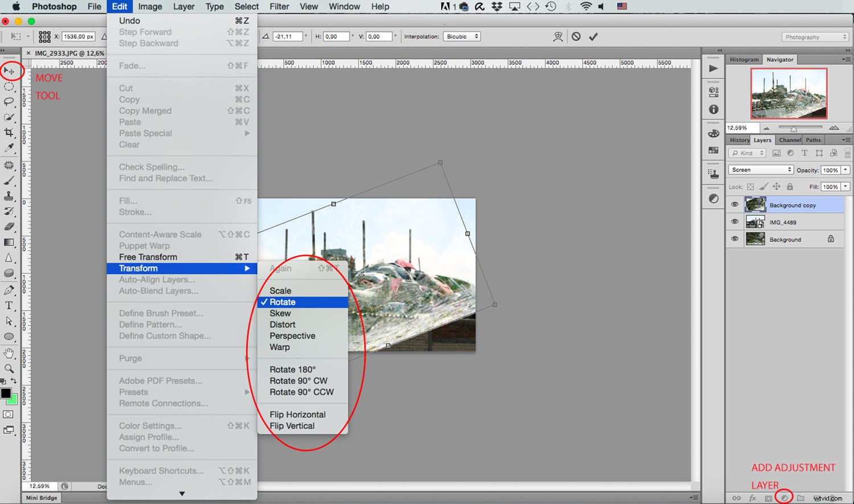Open the Add Adjustment Layer icon
This screenshot has height=504, width=854.
(x=785, y=497)
